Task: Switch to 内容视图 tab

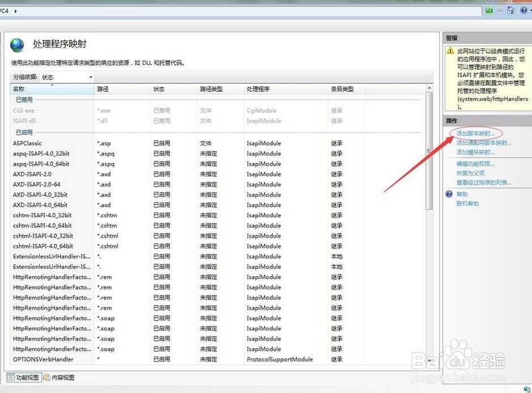Action: (59, 377)
